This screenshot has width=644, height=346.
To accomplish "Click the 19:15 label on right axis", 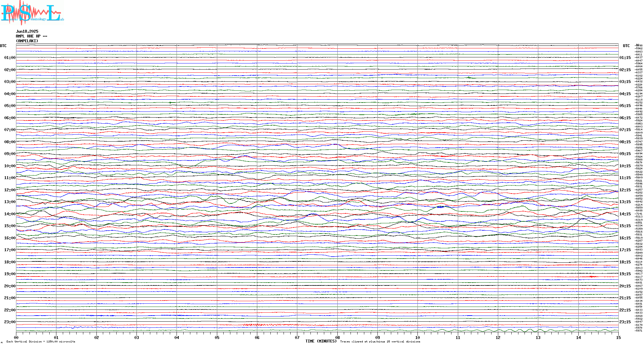I will coord(625,274).
